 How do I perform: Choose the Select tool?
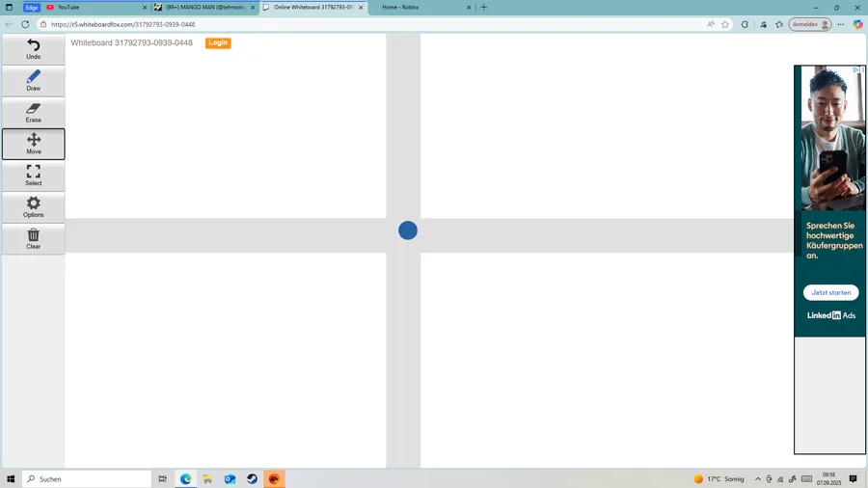point(33,176)
